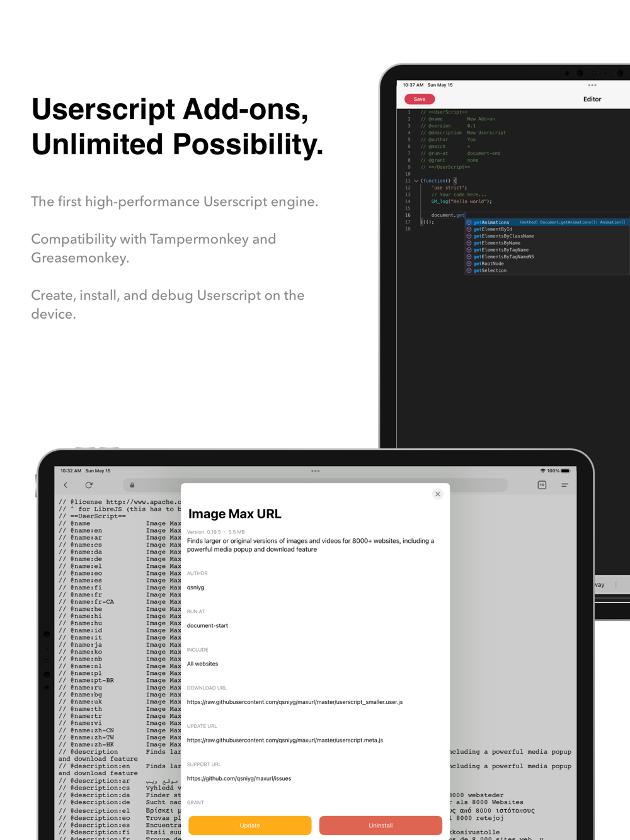
Task: Choose getElementsByClassName in the suggestions
Action: (503, 236)
